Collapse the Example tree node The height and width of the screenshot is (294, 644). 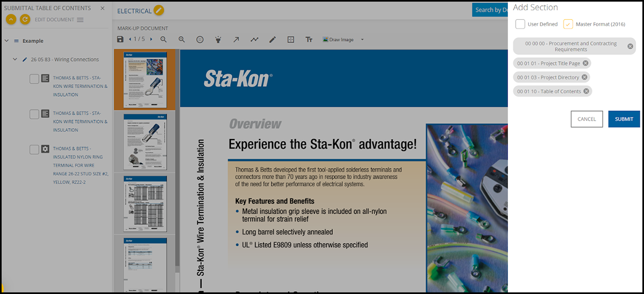pyautogui.click(x=6, y=41)
